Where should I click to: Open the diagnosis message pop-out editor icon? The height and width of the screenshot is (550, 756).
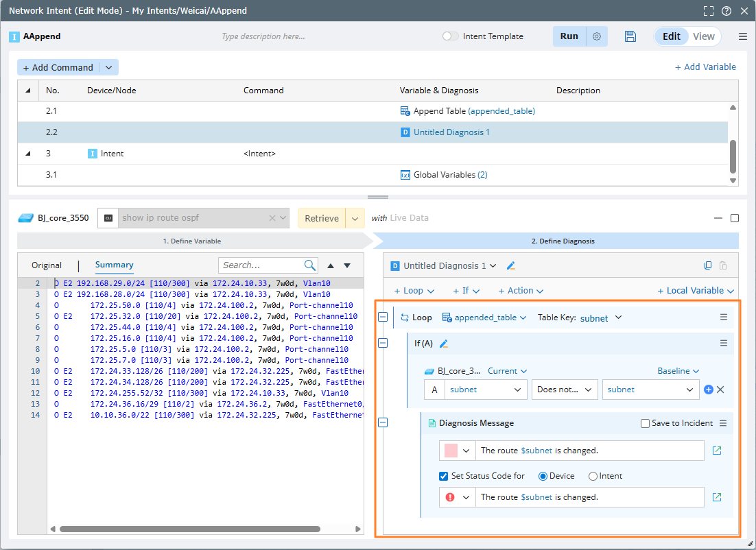(x=717, y=451)
